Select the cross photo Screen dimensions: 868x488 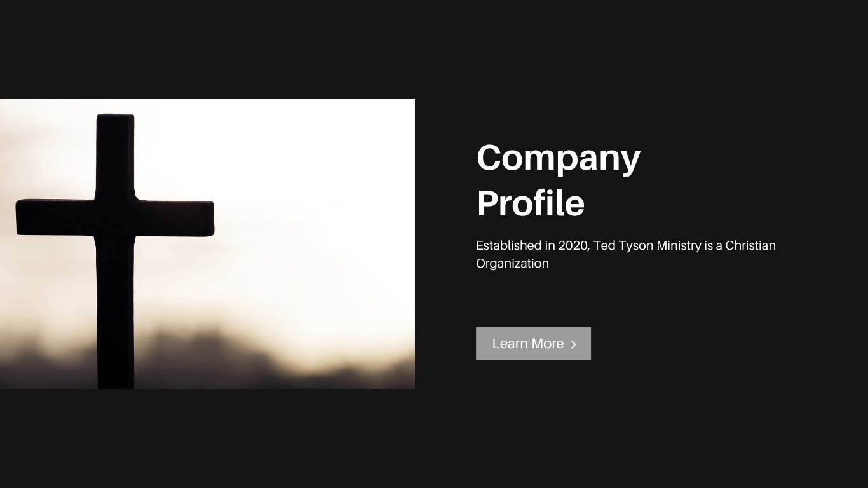(x=207, y=244)
